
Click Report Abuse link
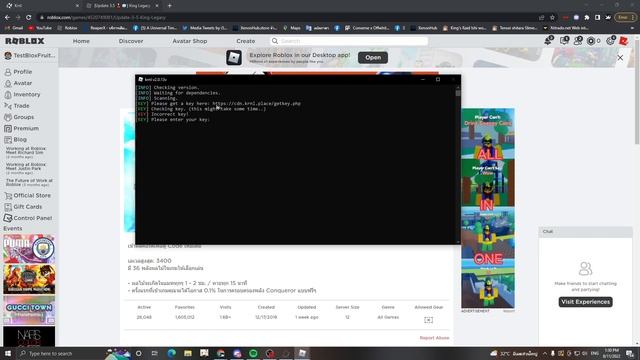point(434,338)
